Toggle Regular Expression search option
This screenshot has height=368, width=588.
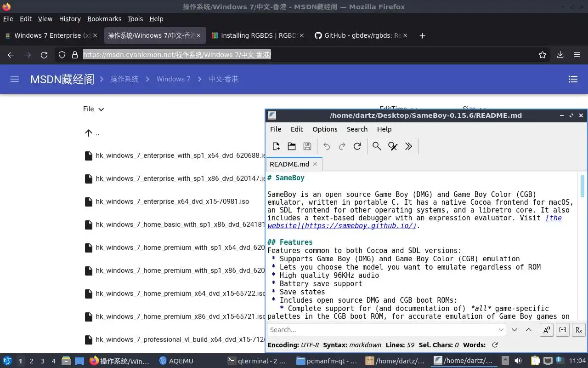(x=579, y=330)
